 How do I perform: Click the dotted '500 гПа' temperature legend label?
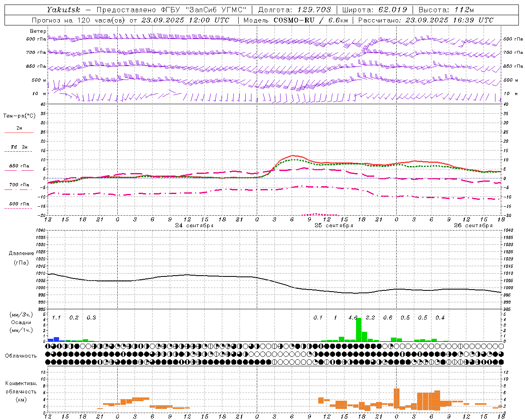tap(19, 204)
